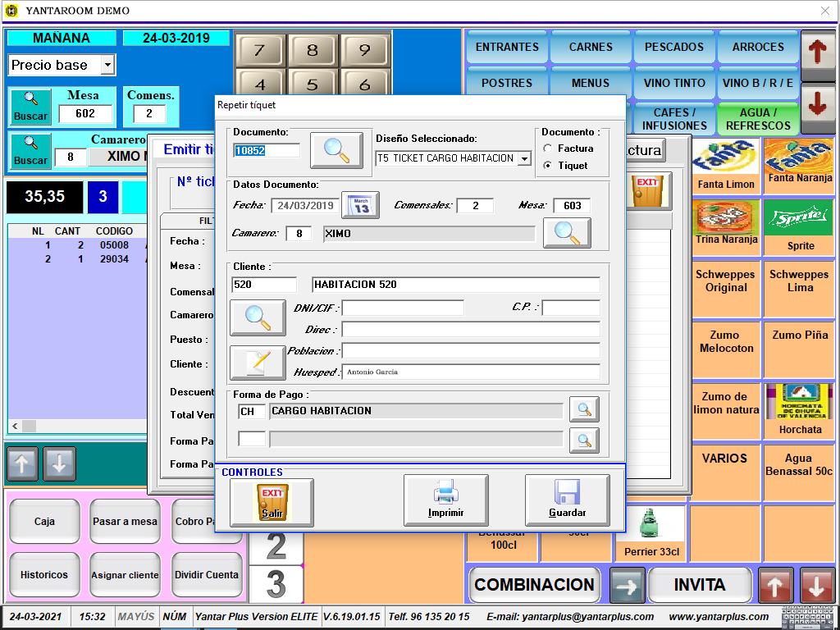Click the INVITA button
This screenshot has width=840, height=630.
pyautogui.click(x=700, y=585)
